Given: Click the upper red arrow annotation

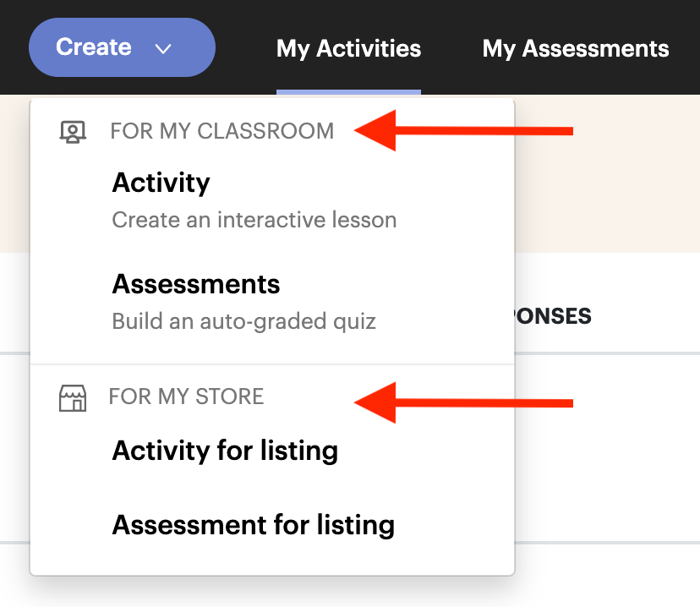Looking at the screenshot, I should pyautogui.click(x=463, y=131).
